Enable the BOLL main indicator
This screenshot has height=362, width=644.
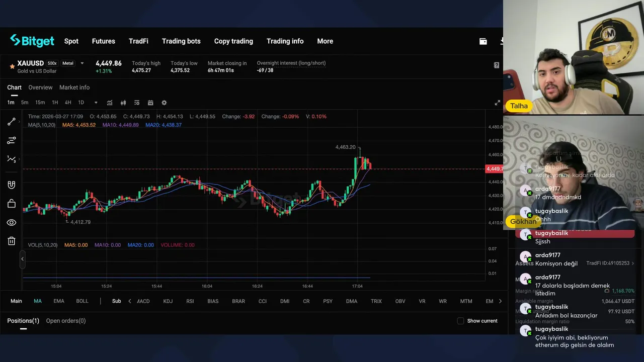(x=82, y=301)
